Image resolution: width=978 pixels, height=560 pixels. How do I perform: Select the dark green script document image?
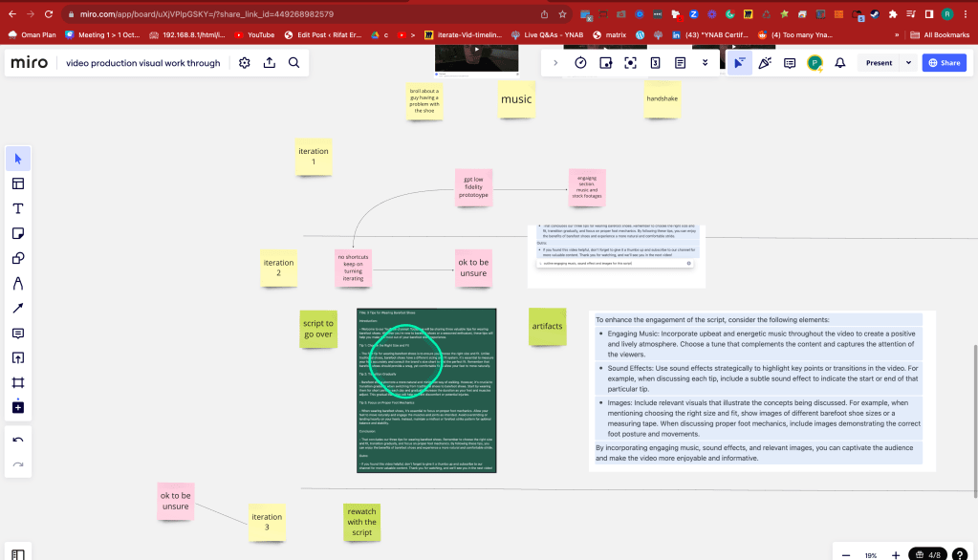[x=426, y=391]
